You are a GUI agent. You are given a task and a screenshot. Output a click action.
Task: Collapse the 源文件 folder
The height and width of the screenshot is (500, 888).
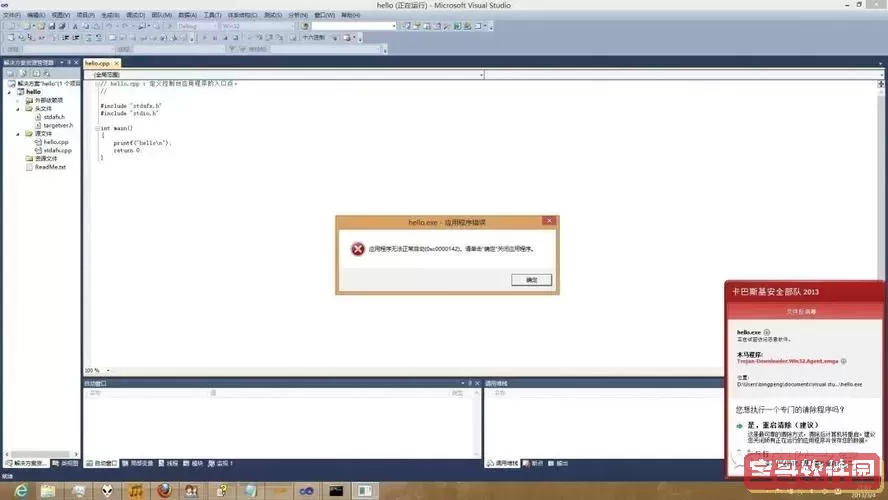tap(18, 134)
